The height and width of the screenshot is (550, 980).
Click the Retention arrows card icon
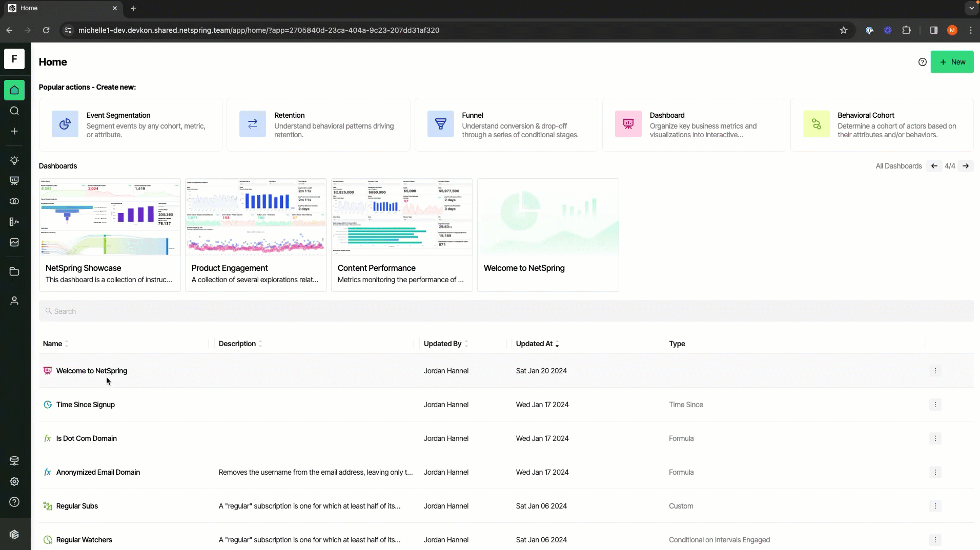[253, 124]
